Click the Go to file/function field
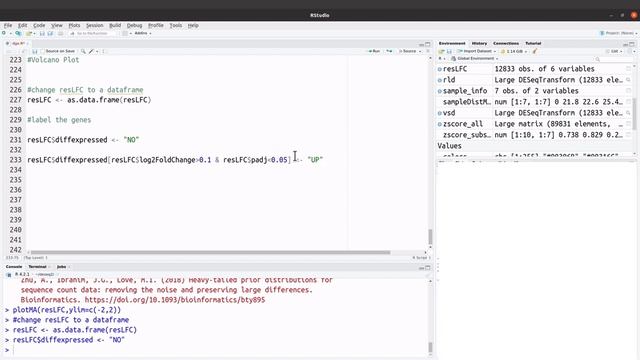The image size is (640, 360). pyautogui.click(x=92, y=33)
